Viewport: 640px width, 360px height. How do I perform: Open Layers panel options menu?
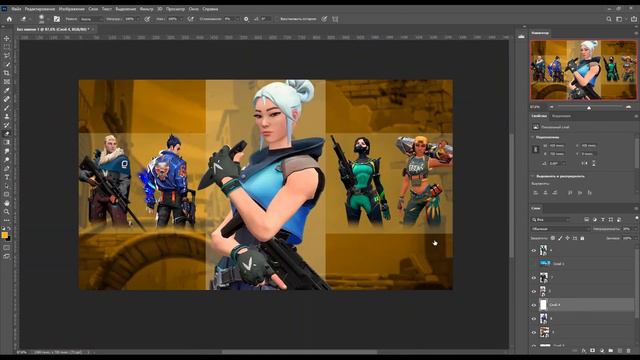click(x=636, y=208)
